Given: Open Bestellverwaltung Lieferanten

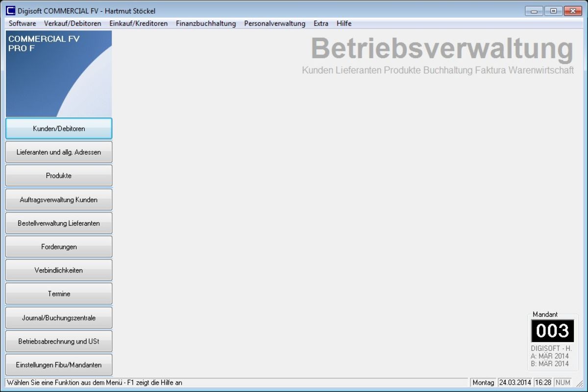Looking at the screenshot, I should coord(59,223).
